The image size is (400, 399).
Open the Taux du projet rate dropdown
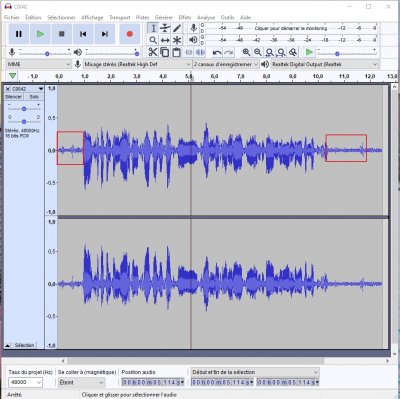pyautogui.click(x=25, y=382)
